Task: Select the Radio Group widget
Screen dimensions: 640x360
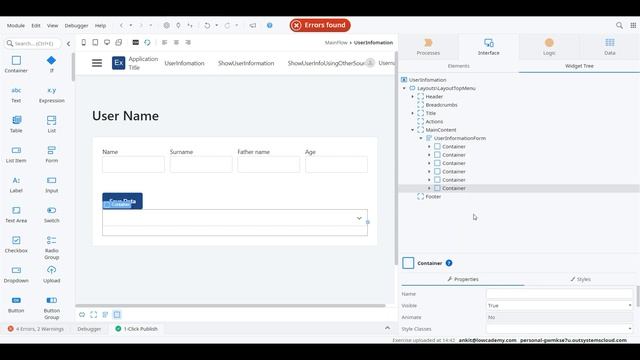Action: (51, 247)
